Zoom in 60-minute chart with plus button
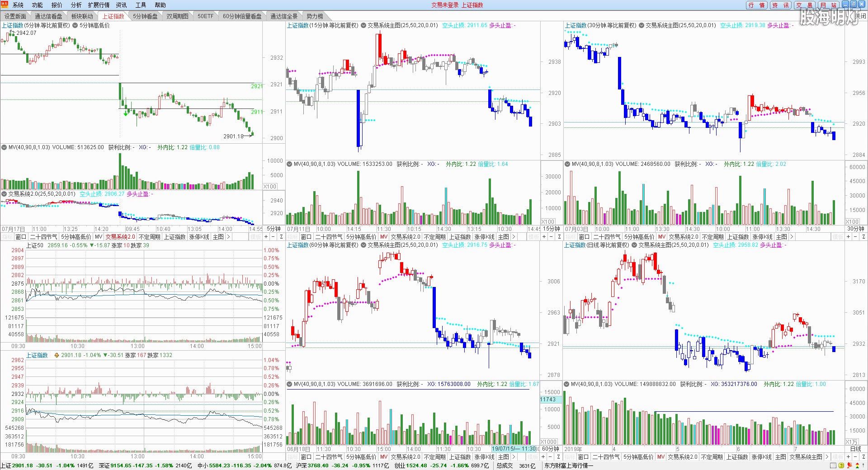The width and height of the screenshot is (868, 470). [x=544, y=457]
